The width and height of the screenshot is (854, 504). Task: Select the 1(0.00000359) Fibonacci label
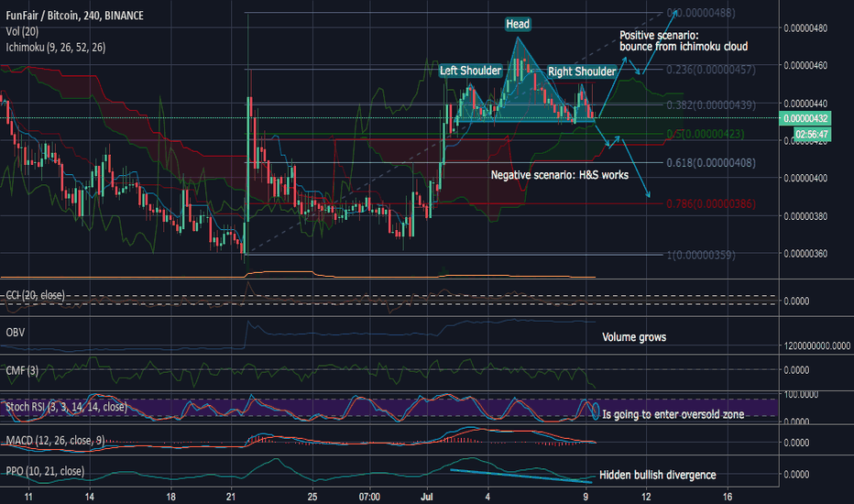pyautogui.click(x=701, y=255)
